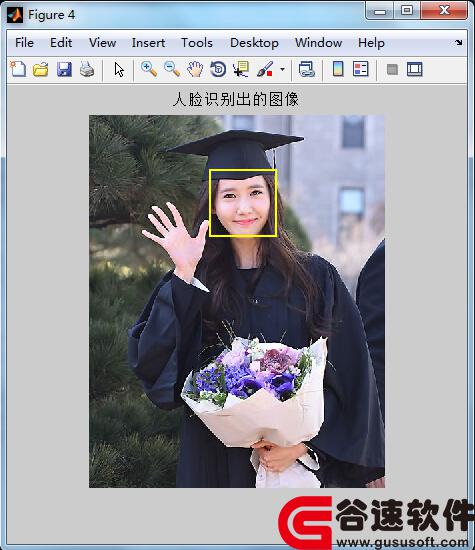The image size is (475, 550).
Task: Click the MATLAB logo in title bar
Action: click(15, 15)
